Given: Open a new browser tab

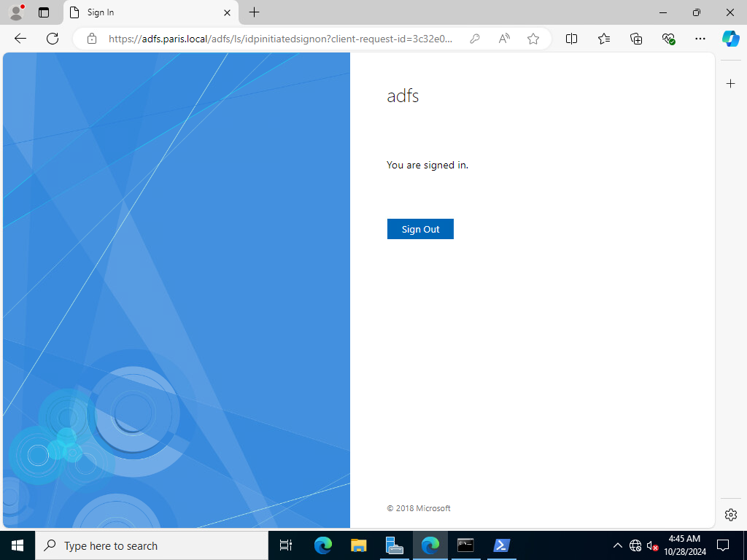Looking at the screenshot, I should click(x=255, y=12).
